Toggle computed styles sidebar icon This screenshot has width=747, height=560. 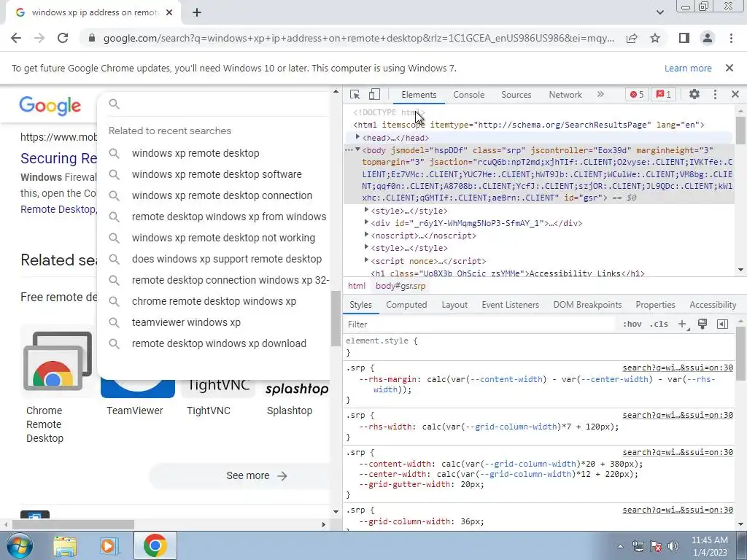coord(722,324)
